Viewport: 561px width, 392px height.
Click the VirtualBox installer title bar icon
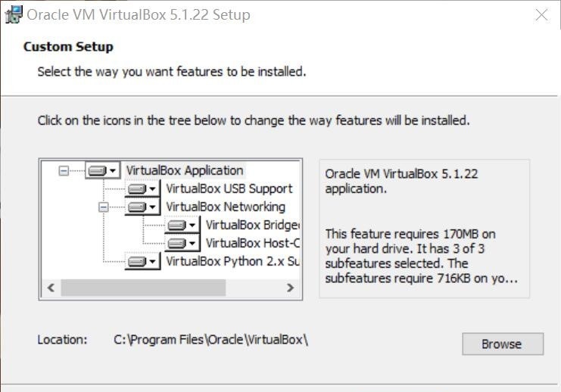pyautogui.click(x=14, y=14)
